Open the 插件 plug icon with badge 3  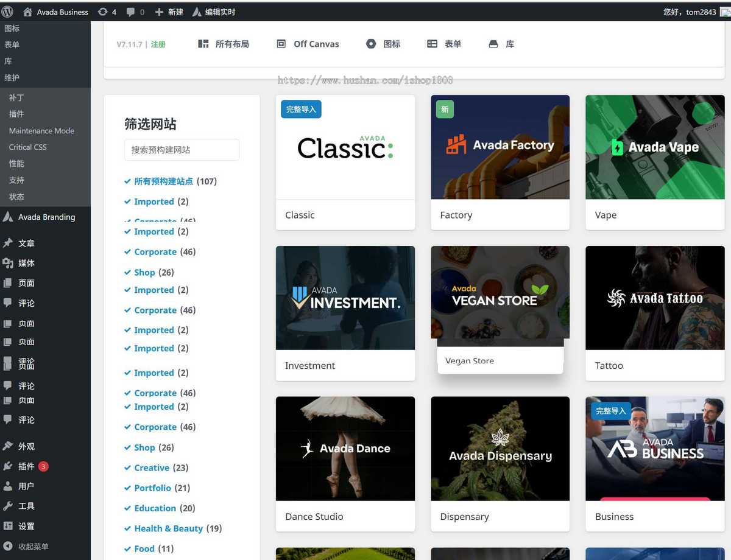[x=8, y=466]
